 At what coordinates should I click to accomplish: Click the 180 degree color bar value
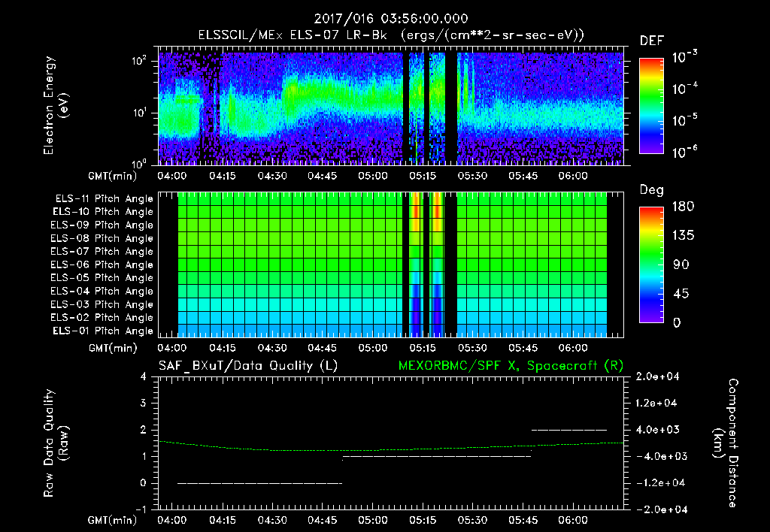[x=684, y=207]
